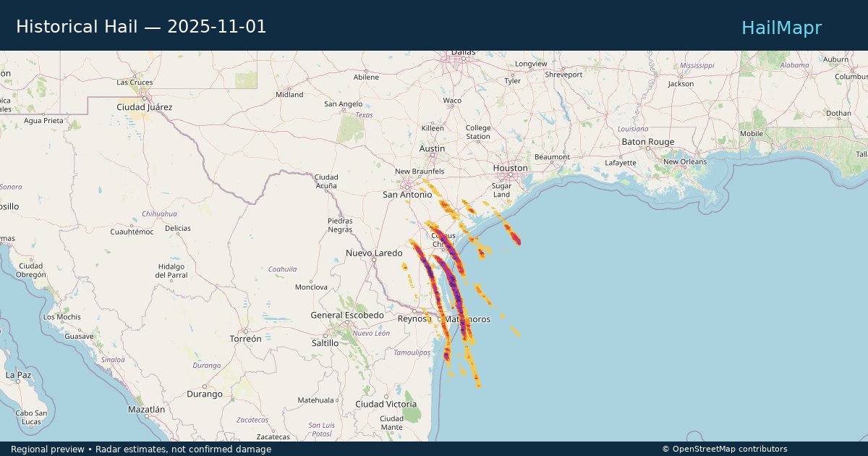
Task: Click the Sugar Land city label
Action: coord(501,190)
